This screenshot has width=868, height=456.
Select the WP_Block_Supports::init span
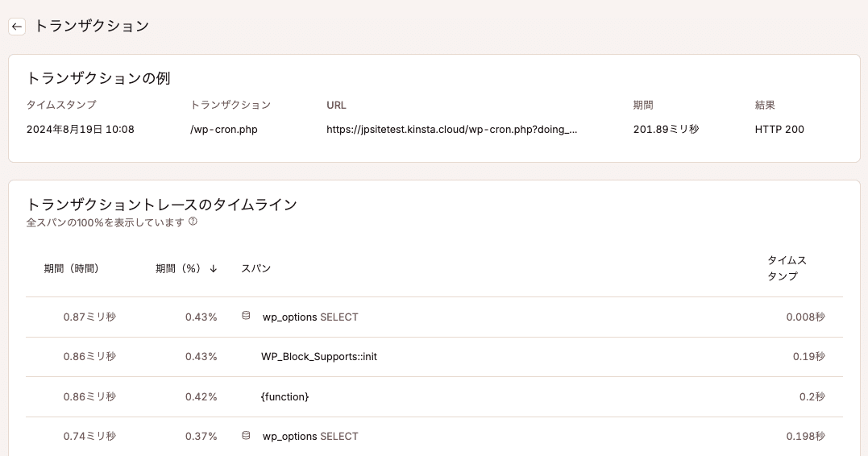click(x=319, y=357)
